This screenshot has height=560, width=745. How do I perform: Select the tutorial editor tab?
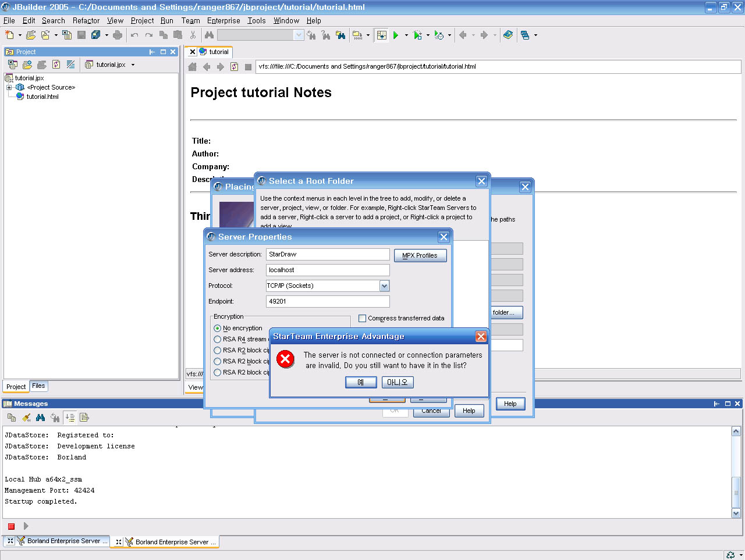click(x=214, y=52)
